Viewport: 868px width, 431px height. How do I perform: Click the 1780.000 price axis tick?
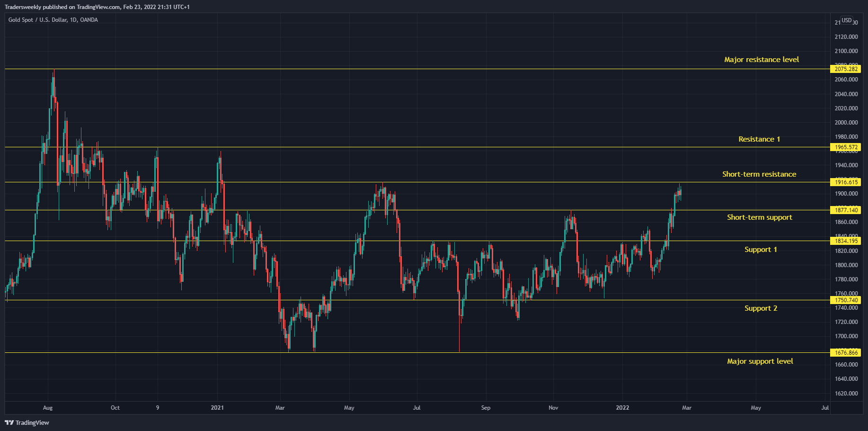click(846, 279)
